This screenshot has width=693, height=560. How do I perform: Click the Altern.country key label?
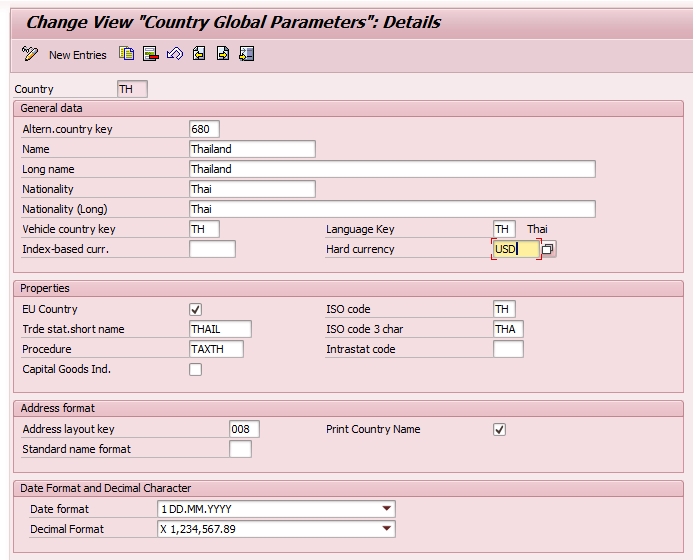coord(67,129)
